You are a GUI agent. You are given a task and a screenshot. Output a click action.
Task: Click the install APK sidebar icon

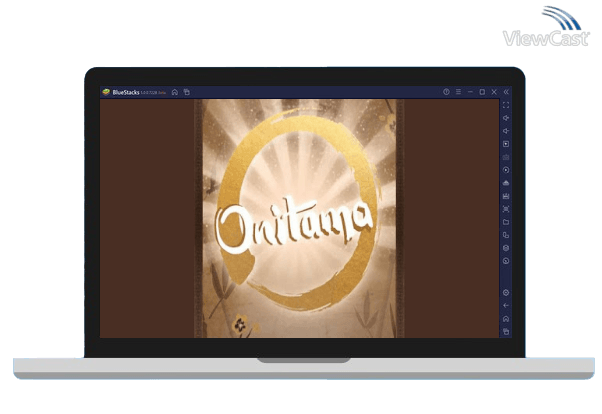click(506, 183)
